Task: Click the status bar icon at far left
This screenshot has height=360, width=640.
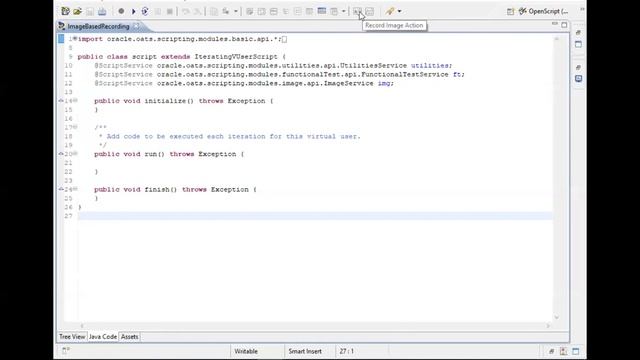Action: click(x=66, y=350)
